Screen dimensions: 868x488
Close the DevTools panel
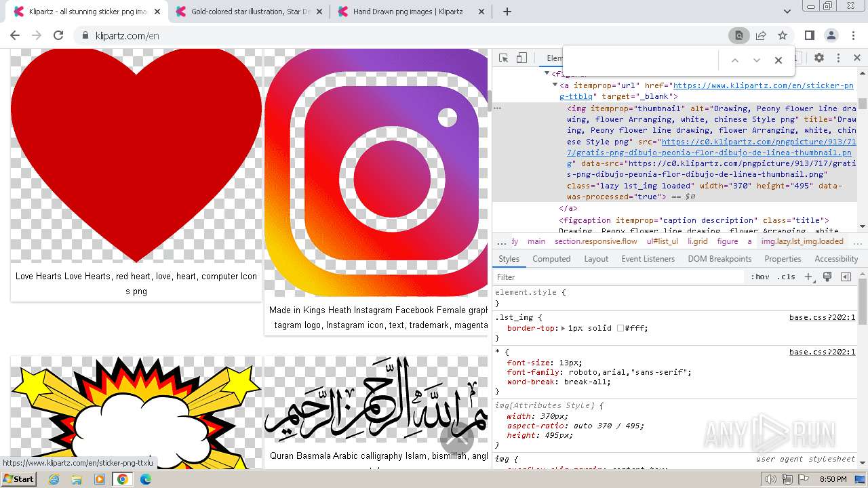(856, 58)
